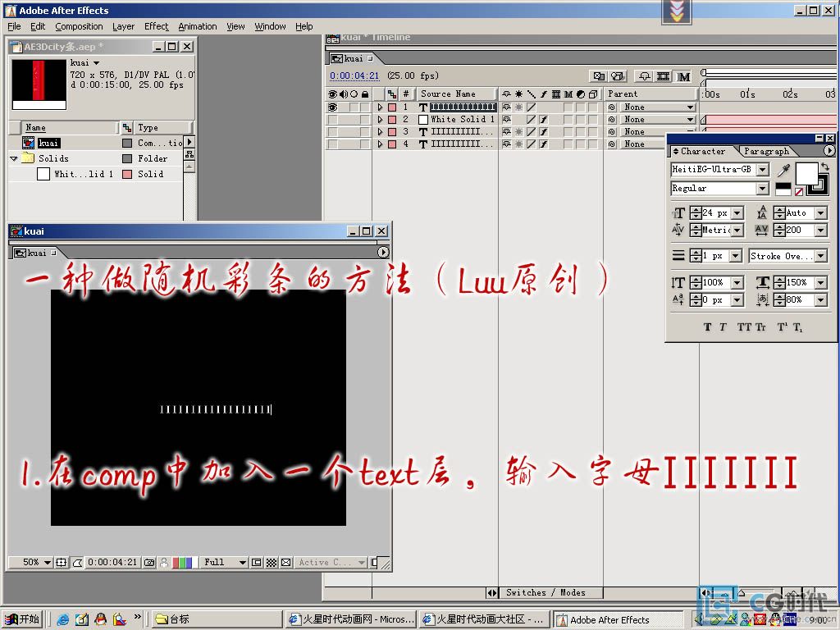
Task: Click the pixel aspect ratio correction icon
Action: point(286,563)
